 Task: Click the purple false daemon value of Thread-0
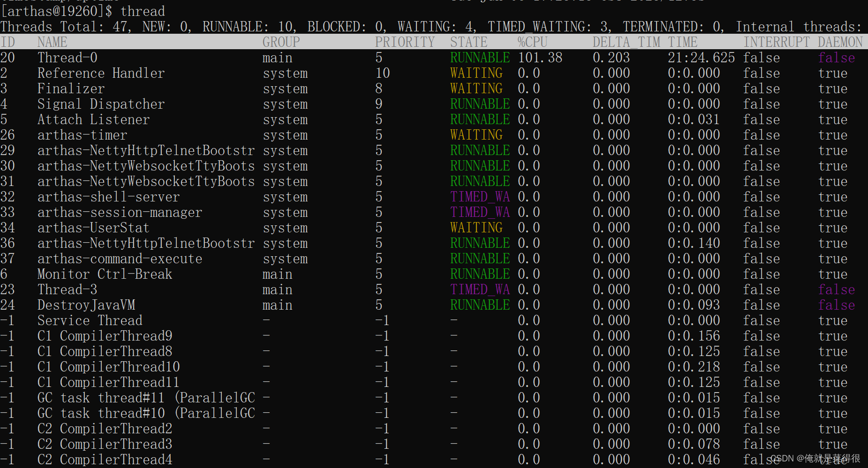click(837, 58)
